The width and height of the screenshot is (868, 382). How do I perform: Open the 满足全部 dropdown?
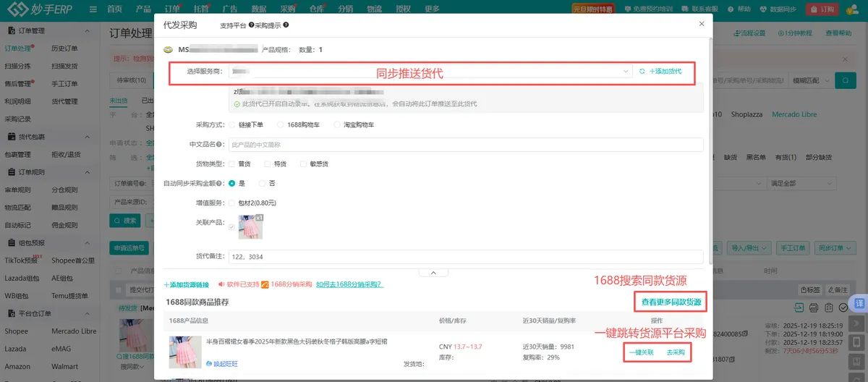tap(801, 183)
